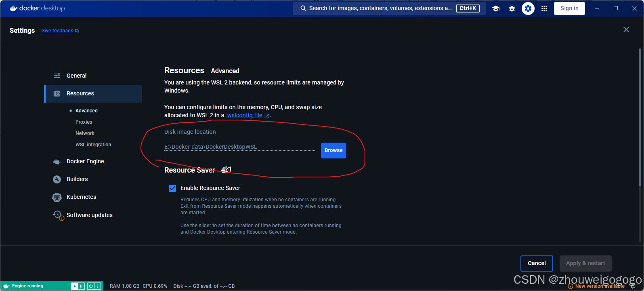Click the 'Resources' heading text
Image resolution: width=644 pixels, height=291 pixels.
[185, 70]
